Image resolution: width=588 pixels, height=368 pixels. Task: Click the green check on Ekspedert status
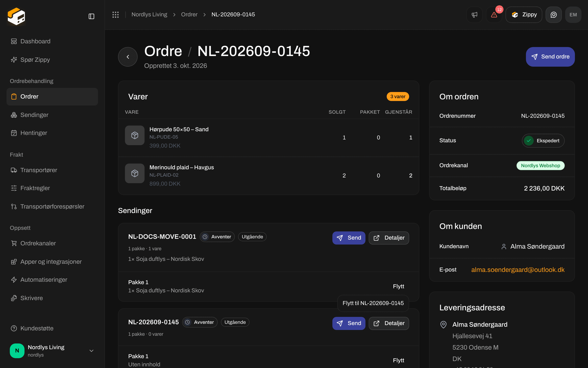529,141
